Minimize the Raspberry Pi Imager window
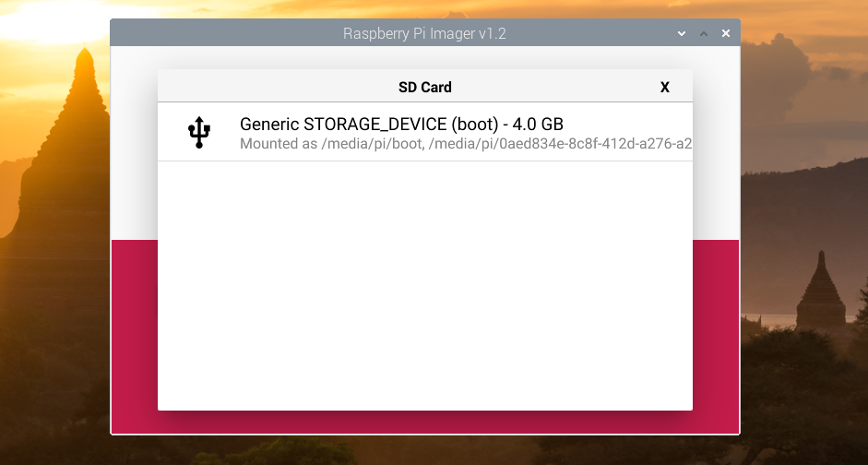 pos(682,33)
